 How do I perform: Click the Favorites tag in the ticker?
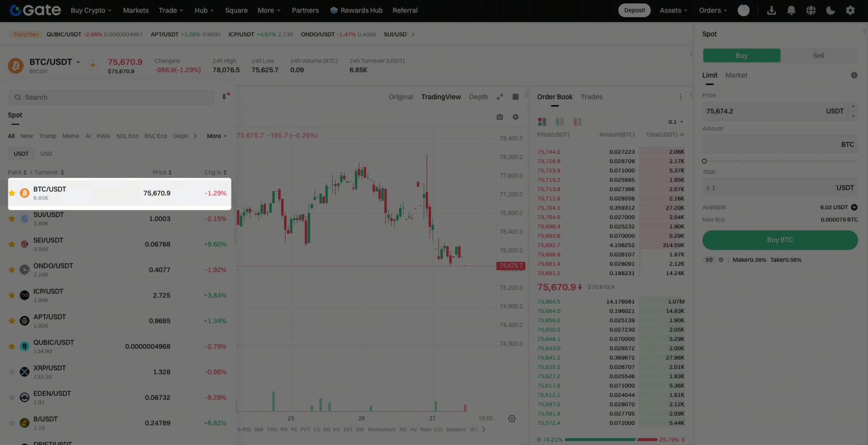26,34
